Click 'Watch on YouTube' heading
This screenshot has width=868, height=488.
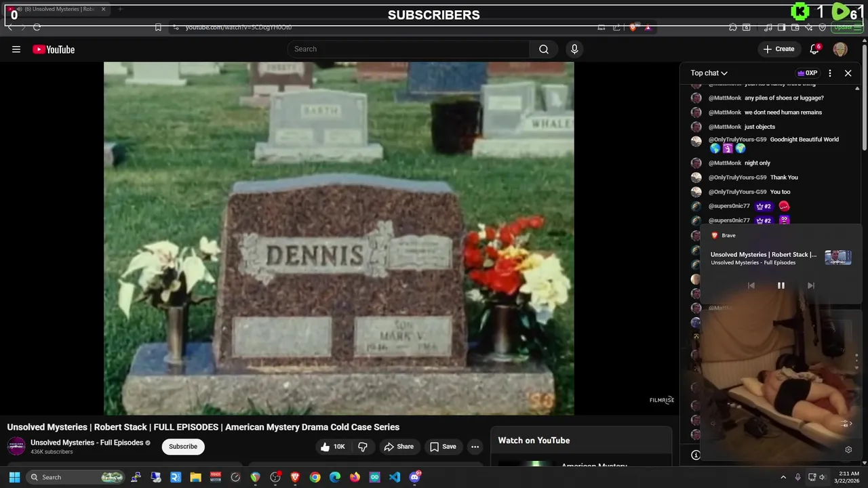(x=534, y=441)
